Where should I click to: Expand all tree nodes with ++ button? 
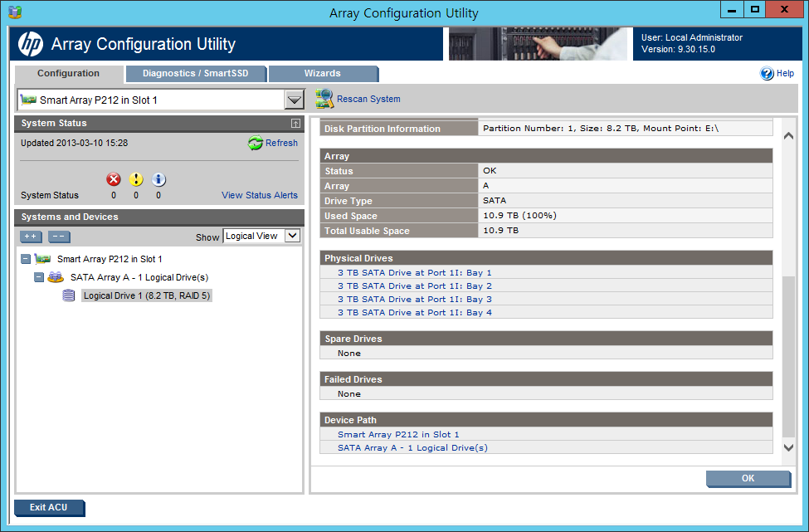pyautogui.click(x=31, y=237)
